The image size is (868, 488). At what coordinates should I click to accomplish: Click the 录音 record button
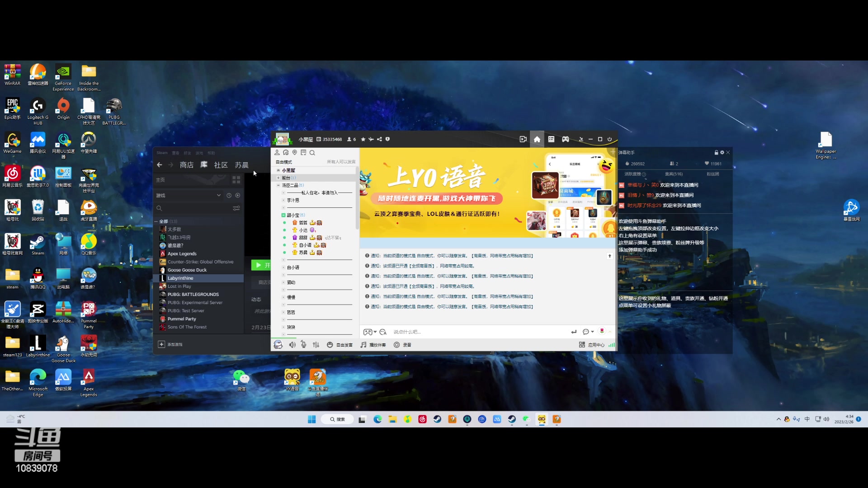point(402,345)
